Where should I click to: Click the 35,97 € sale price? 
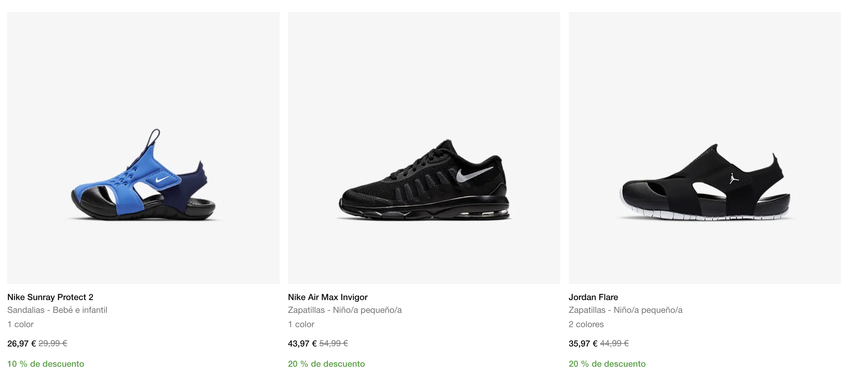tap(583, 344)
